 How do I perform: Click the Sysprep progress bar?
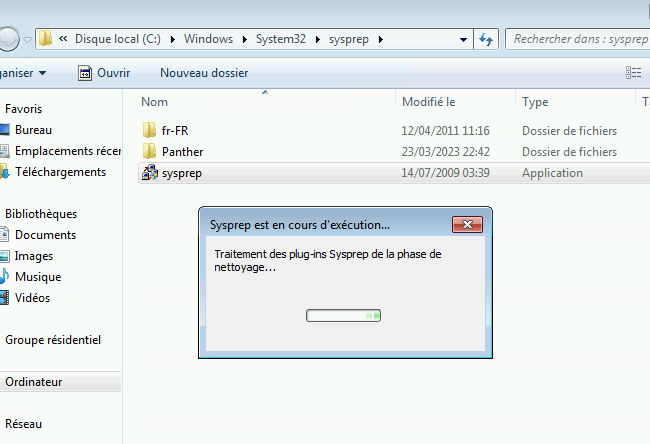pyautogui.click(x=343, y=316)
